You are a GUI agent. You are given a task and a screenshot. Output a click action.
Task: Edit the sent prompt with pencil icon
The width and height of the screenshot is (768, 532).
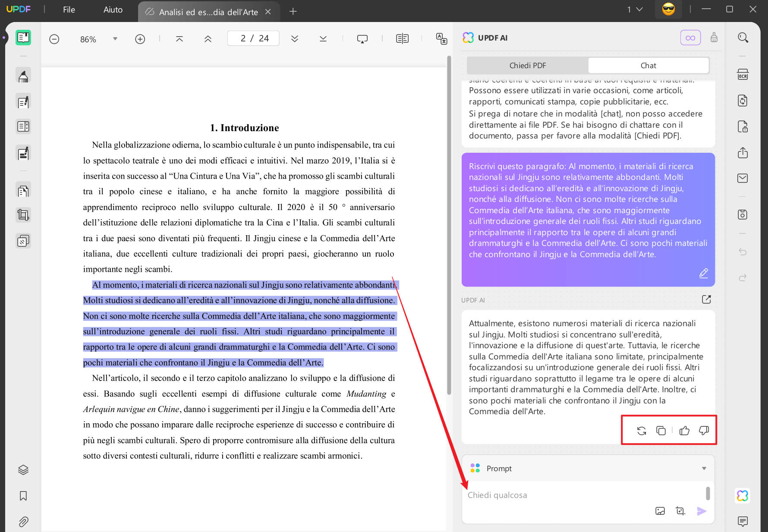704,273
